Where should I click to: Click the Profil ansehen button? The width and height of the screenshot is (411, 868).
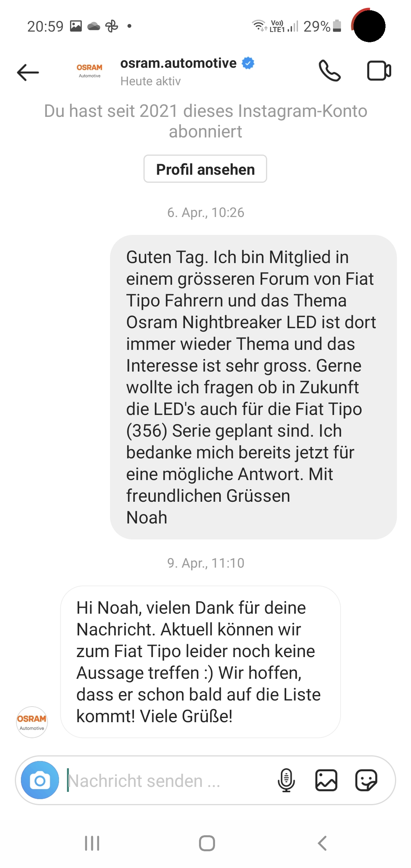pyautogui.click(x=205, y=169)
